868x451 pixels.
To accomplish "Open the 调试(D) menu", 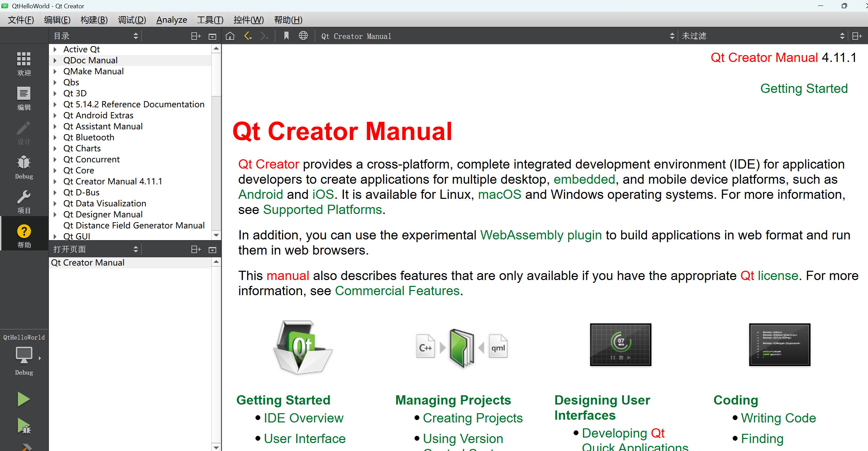I will pos(132,20).
